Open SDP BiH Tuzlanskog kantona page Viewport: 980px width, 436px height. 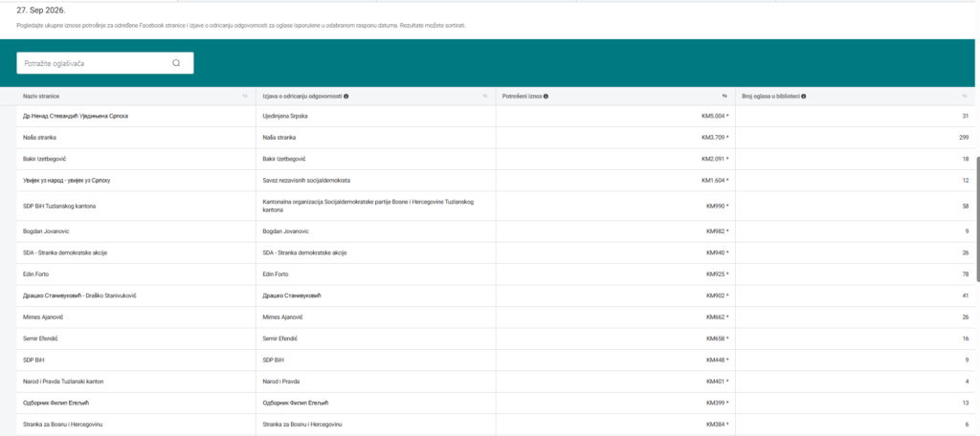click(59, 206)
